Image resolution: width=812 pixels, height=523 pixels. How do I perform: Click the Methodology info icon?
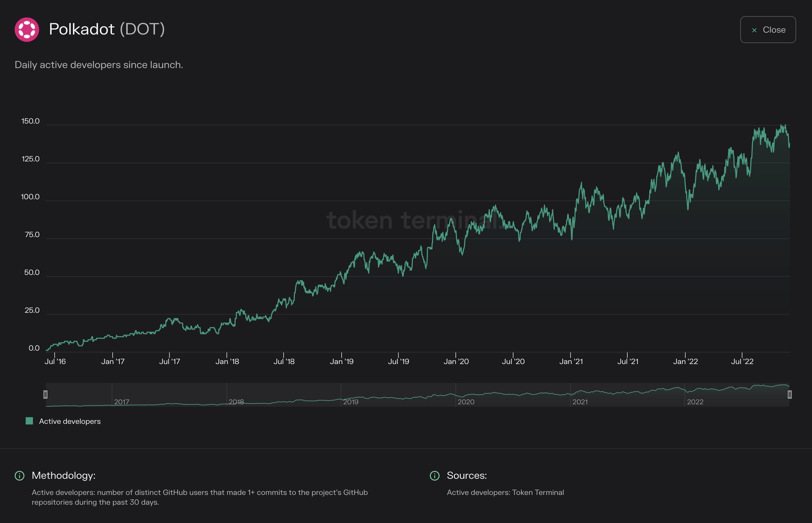[x=20, y=475]
